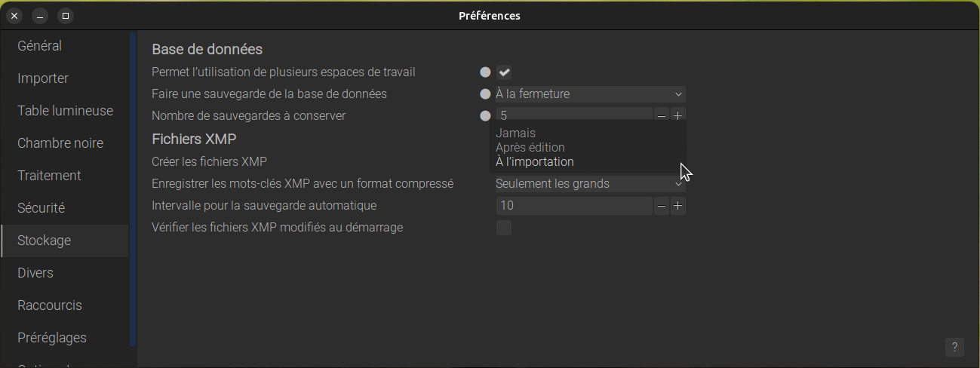Increase number of backups to keep
The width and height of the screenshot is (980, 368).
tap(678, 115)
